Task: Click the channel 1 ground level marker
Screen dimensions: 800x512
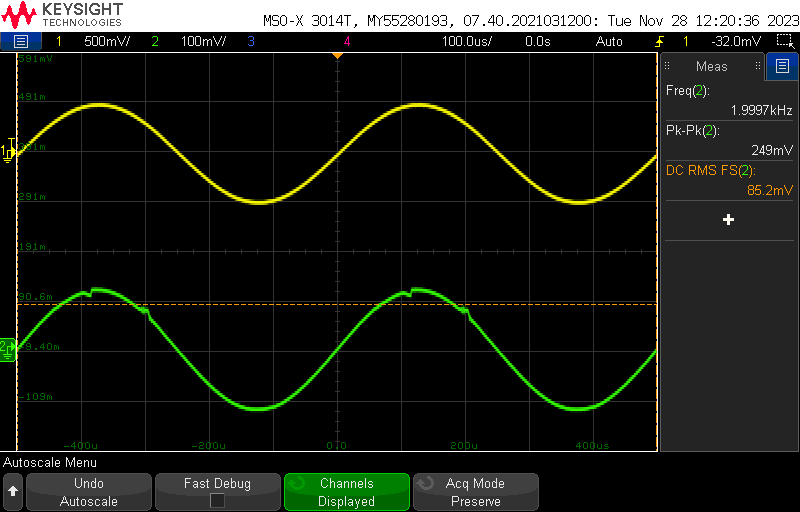Action: point(8,150)
